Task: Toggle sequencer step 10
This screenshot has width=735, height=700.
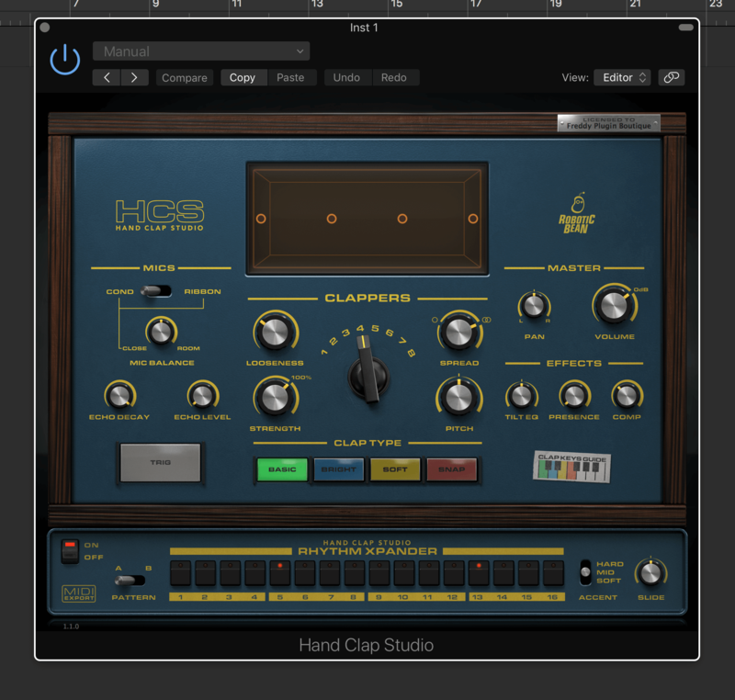Action: coord(404,572)
